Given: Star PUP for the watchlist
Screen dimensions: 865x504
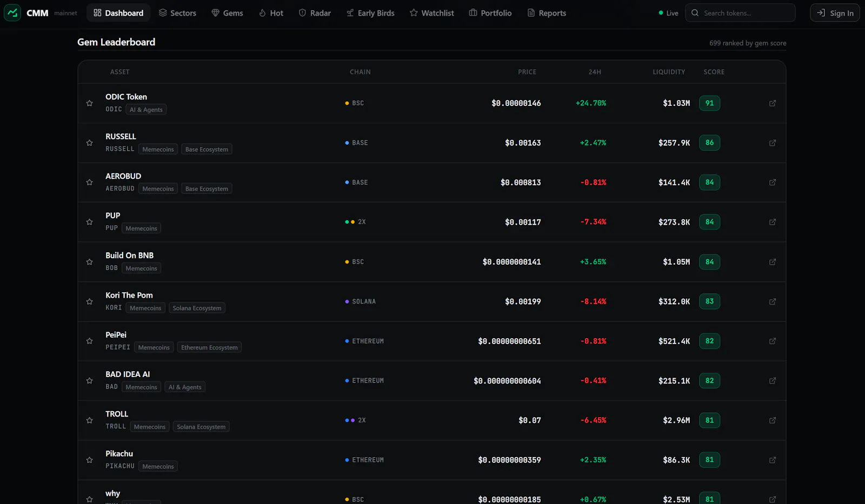Looking at the screenshot, I should [90, 222].
